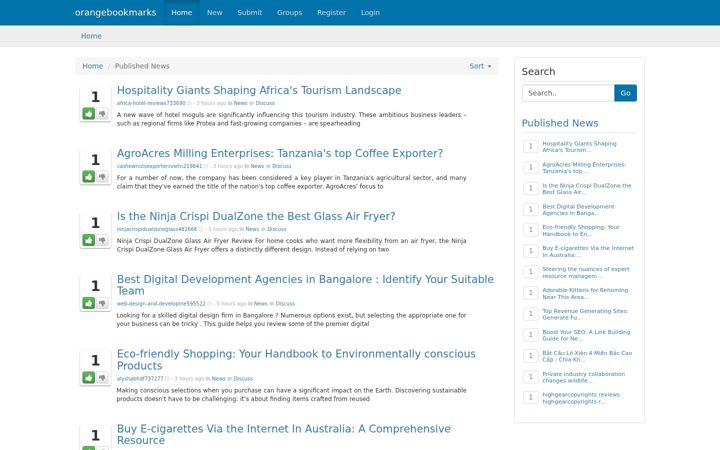Open author web-design-and-developme595522 profile

161,304
